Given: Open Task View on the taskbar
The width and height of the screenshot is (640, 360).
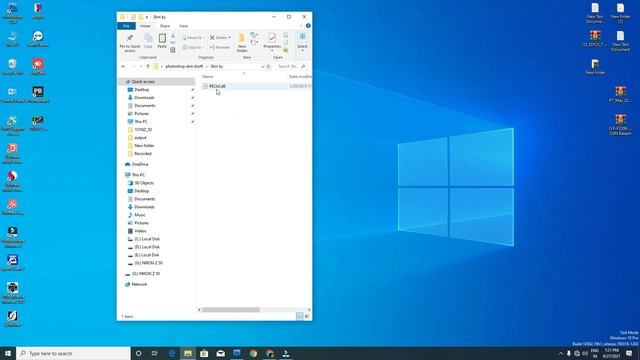Looking at the screenshot, I should [x=155, y=353].
